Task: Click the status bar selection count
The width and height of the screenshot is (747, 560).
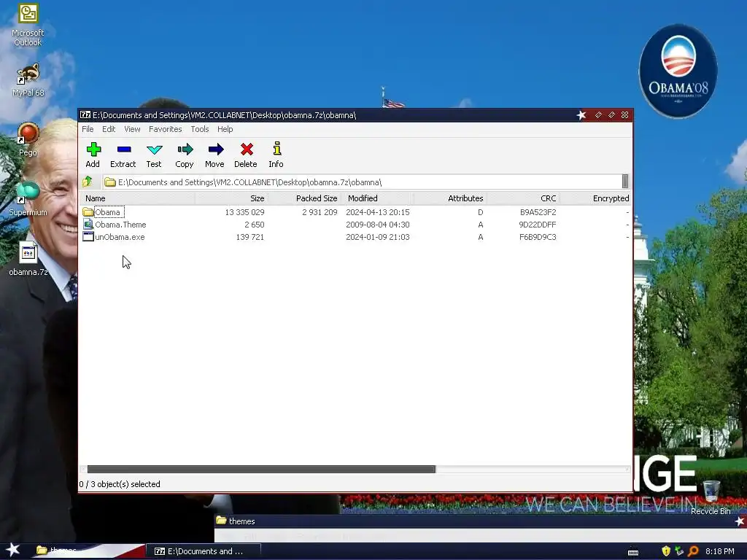Action: point(120,484)
